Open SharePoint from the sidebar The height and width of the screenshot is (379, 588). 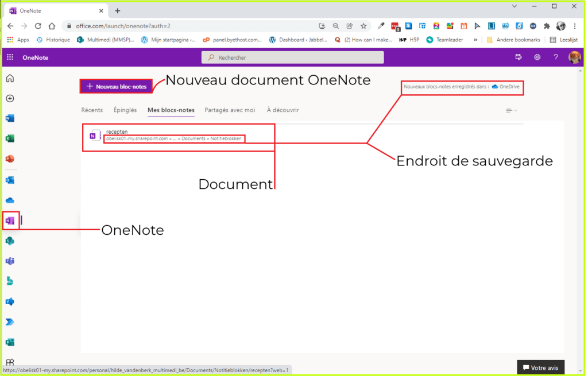10,241
